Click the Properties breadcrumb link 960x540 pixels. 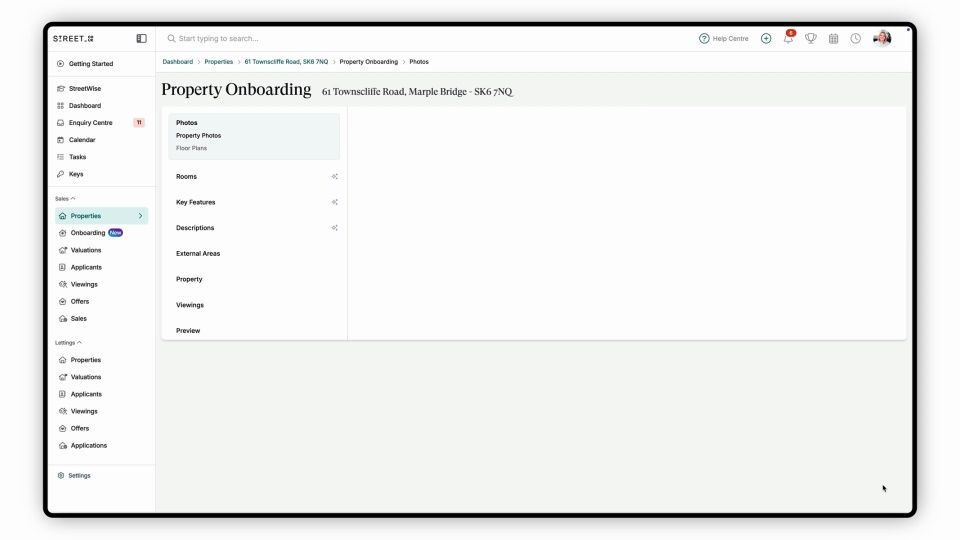click(x=219, y=62)
